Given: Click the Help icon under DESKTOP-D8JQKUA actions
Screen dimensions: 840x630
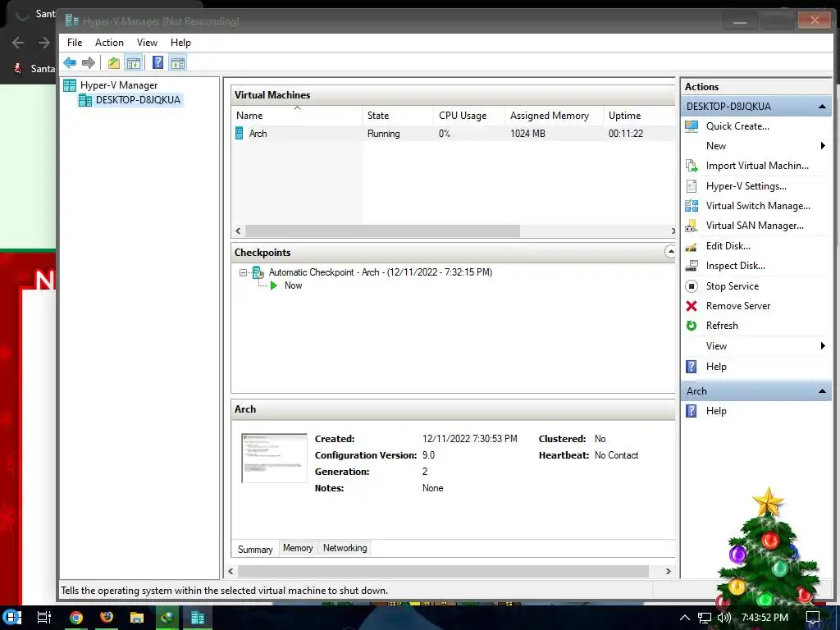Looking at the screenshot, I should [692, 367].
